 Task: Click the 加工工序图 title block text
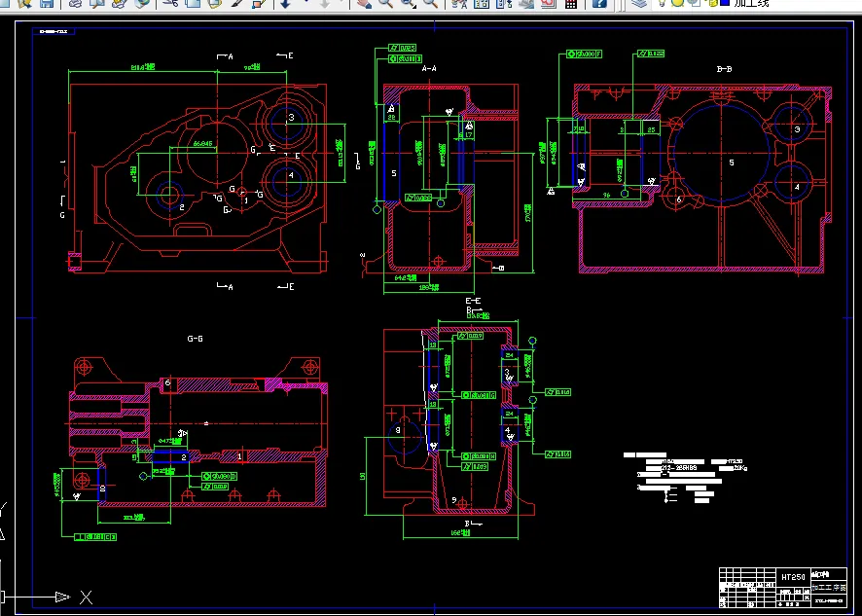[x=829, y=588]
